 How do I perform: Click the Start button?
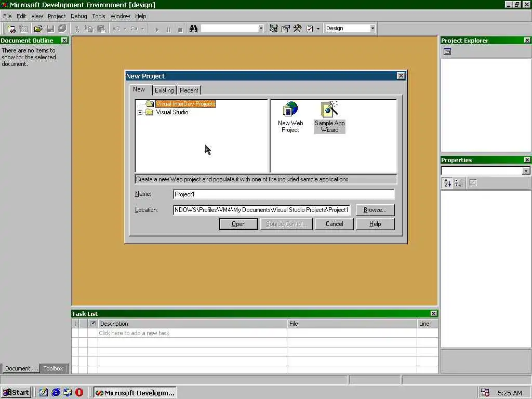[16, 393]
